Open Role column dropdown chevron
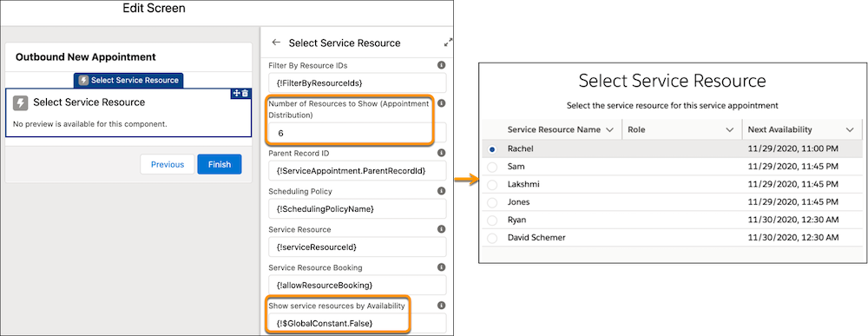Viewport: 868px width, 336px height. (x=729, y=130)
